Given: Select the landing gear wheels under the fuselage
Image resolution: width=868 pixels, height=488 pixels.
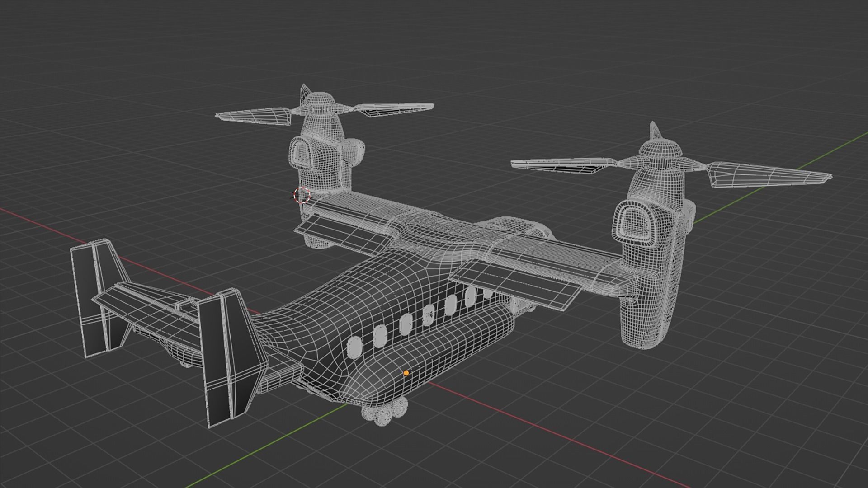Looking at the screenshot, I should coord(385,412).
